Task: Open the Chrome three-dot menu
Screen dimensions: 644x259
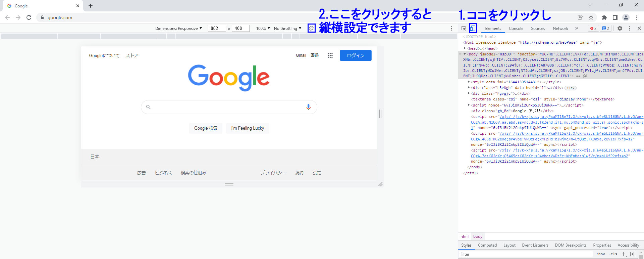Action: pos(637,17)
